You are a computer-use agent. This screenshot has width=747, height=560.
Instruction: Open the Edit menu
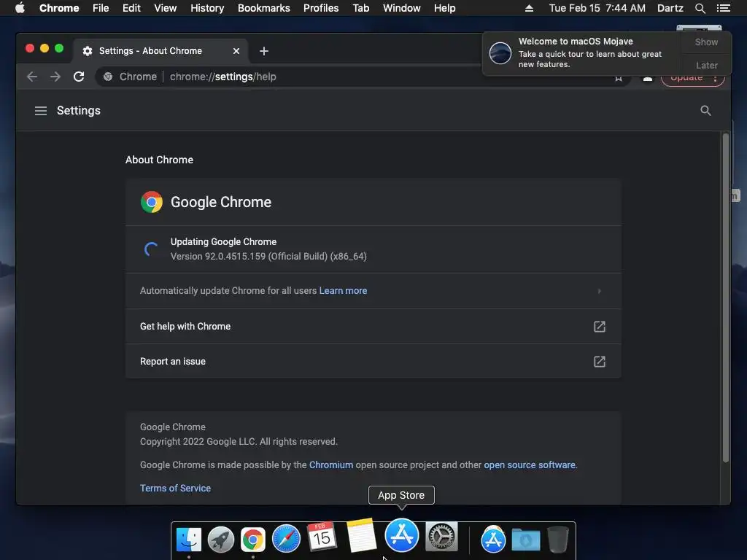(x=131, y=8)
